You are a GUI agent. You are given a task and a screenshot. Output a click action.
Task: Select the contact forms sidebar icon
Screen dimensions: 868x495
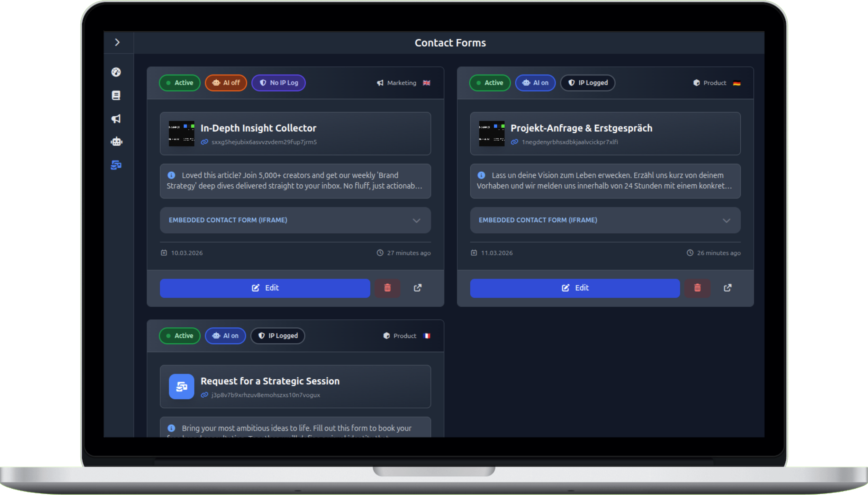point(116,165)
